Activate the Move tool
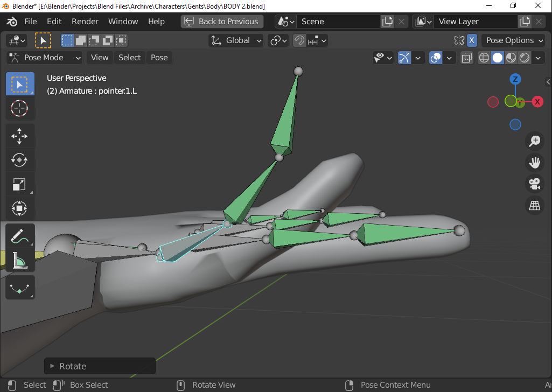Screen dimensions: 552x392 (x=19, y=136)
